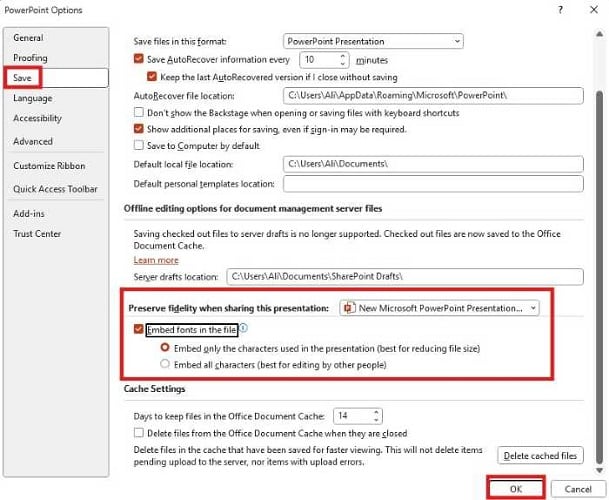Enable Delete files from Office Document Cache checkbox
This screenshot has width=609, height=500.
coord(139,433)
